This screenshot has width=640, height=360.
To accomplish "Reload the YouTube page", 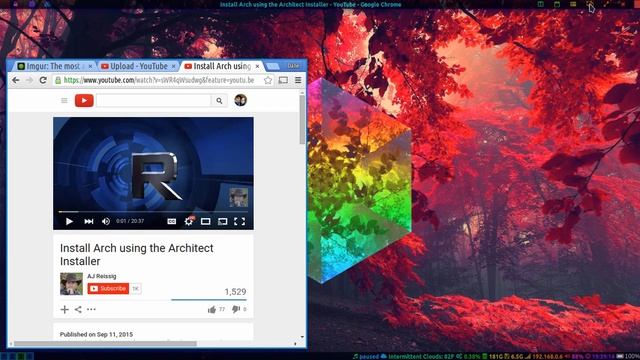I will [43, 80].
